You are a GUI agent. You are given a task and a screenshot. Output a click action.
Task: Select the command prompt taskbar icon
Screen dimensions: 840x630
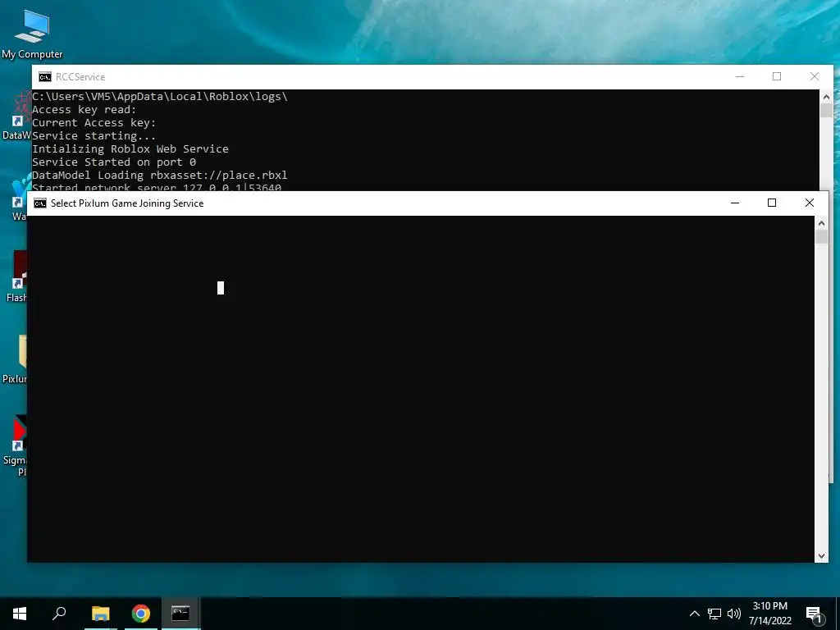pyautogui.click(x=180, y=614)
